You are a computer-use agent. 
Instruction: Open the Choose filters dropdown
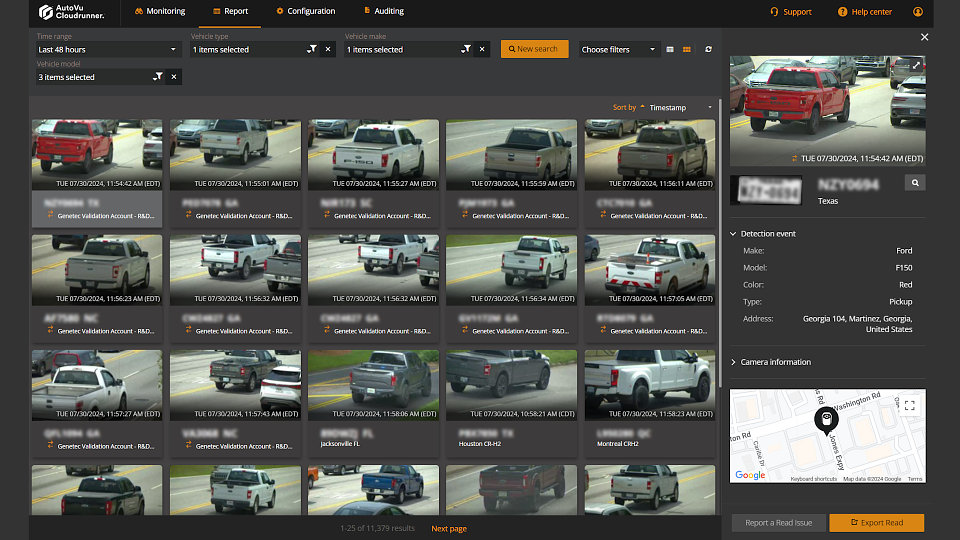pyautogui.click(x=619, y=50)
